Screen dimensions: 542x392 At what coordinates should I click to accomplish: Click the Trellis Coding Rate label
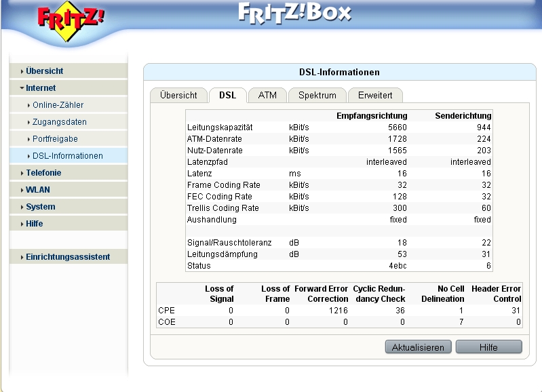tap(223, 208)
